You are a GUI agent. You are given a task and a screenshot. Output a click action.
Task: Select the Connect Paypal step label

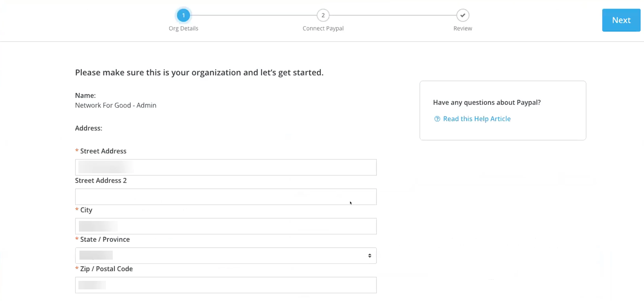pyautogui.click(x=323, y=28)
